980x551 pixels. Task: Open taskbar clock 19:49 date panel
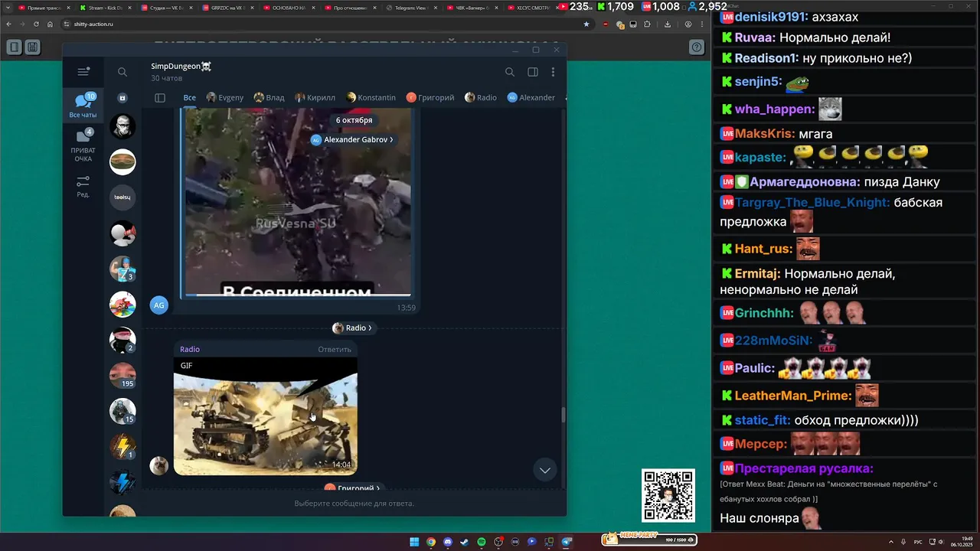point(963,542)
